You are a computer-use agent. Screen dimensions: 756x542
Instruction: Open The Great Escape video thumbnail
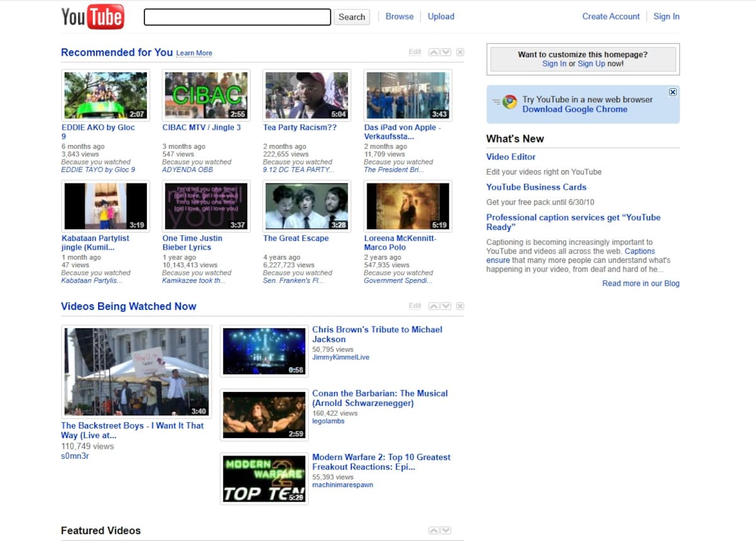coord(307,206)
